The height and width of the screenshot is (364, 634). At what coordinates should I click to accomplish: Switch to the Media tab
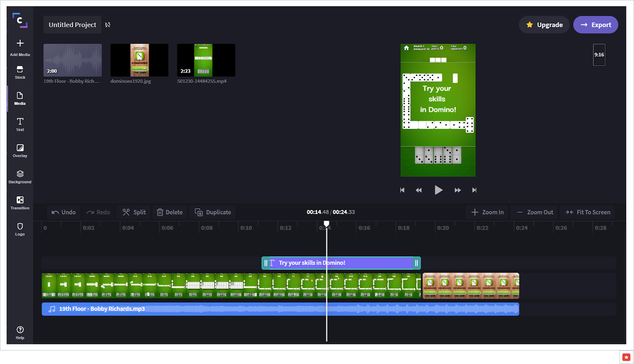(x=20, y=98)
